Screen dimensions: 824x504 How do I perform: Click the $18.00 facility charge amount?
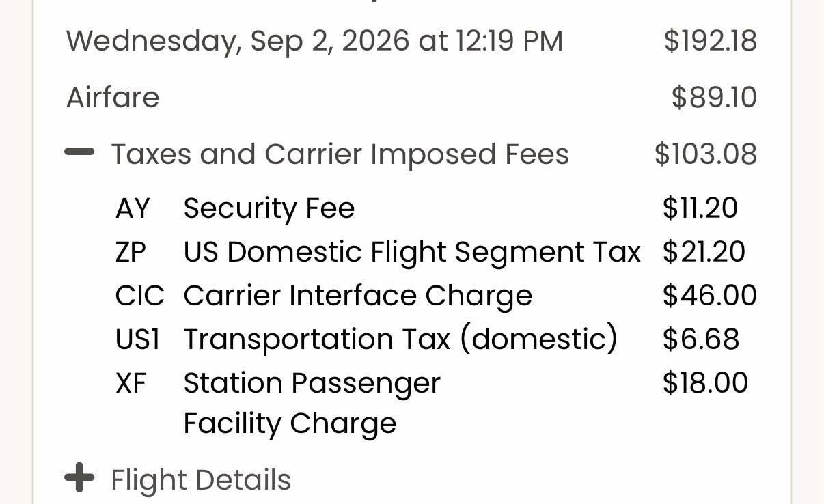click(x=705, y=383)
